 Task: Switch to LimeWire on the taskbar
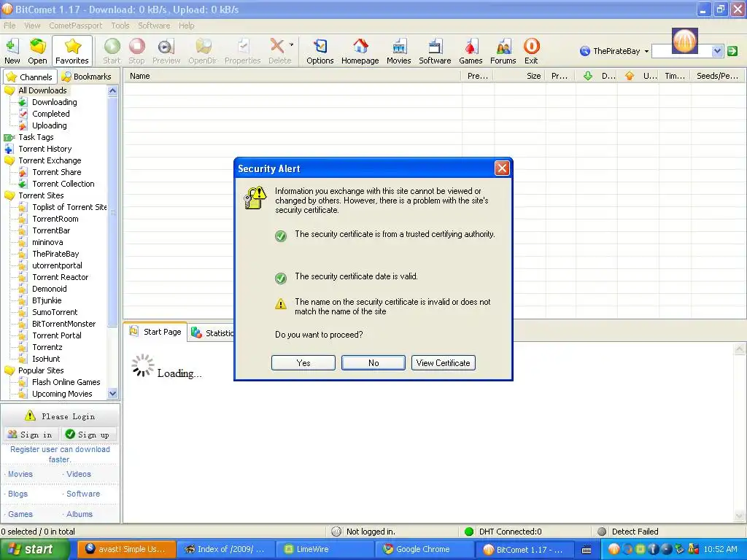click(x=325, y=550)
